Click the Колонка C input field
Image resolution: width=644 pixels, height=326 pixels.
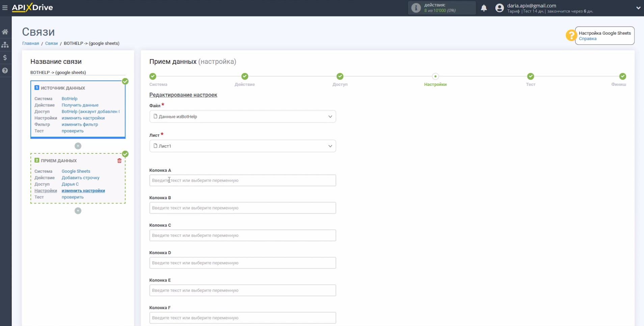[x=243, y=235]
